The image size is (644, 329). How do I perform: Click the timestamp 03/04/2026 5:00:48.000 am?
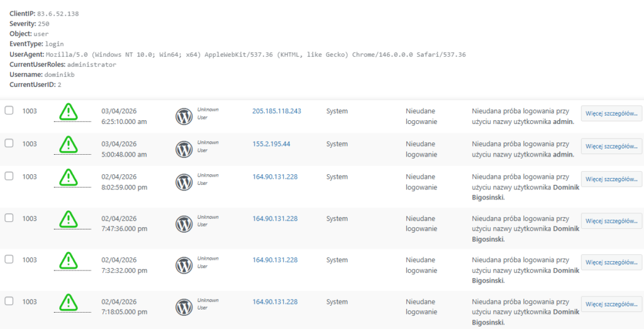click(x=124, y=149)
